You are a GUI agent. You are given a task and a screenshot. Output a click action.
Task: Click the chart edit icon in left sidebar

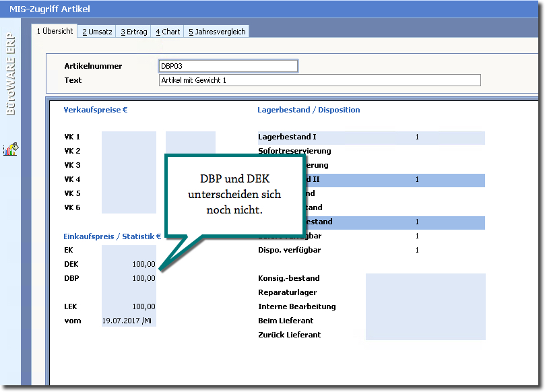pos(11,150)
